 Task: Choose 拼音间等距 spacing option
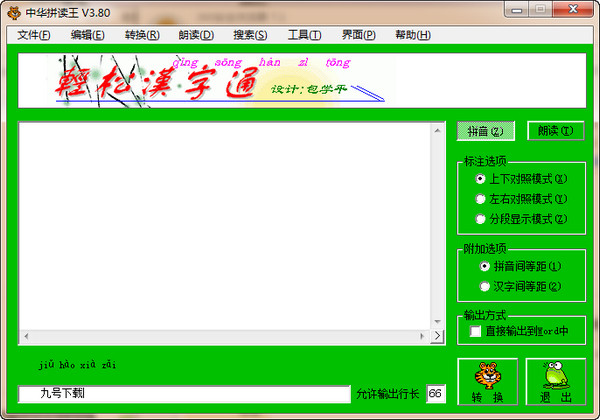[485, 267]
